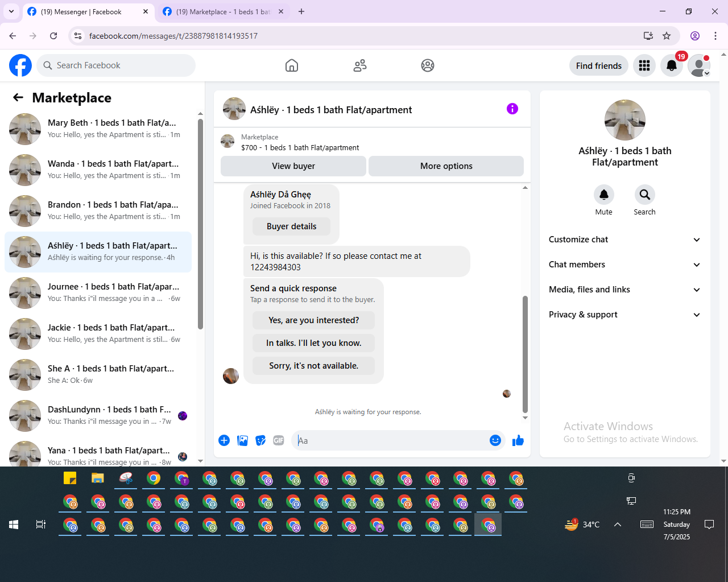The image size is (728, 582).
Task: Send a thumbs up like
Action: coord(518,440)
